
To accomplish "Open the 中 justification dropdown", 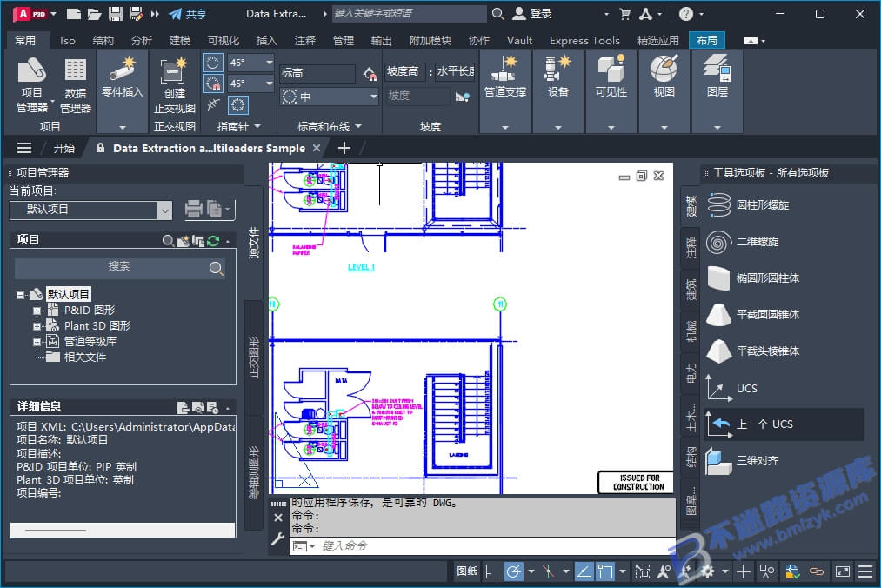I will pos(374,97).
